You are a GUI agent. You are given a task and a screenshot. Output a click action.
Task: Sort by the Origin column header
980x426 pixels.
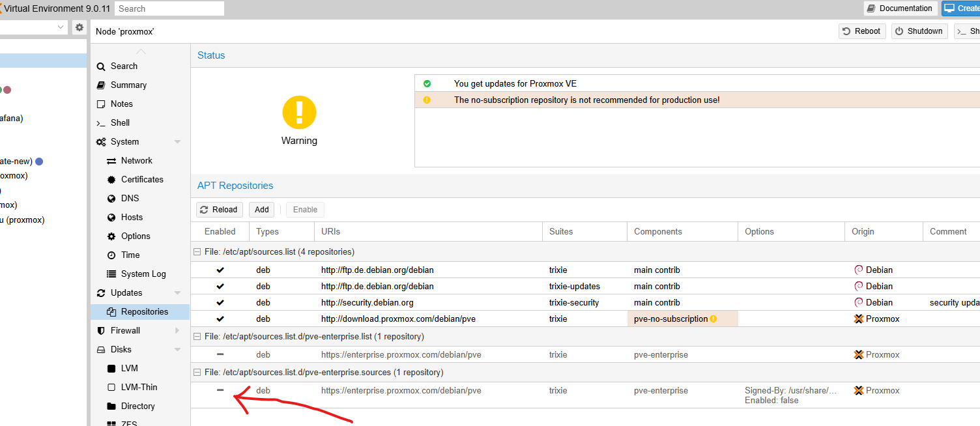(x=884, y=231)
